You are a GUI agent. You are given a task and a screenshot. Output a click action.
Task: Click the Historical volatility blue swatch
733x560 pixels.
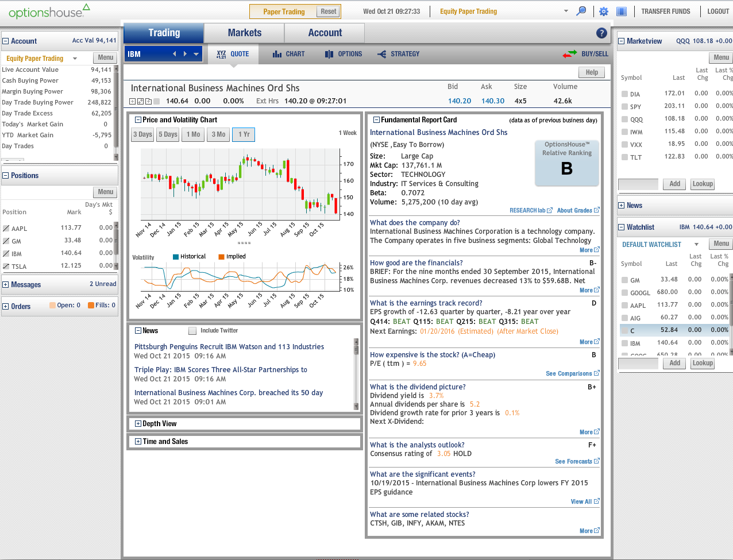tap(176, 257)
